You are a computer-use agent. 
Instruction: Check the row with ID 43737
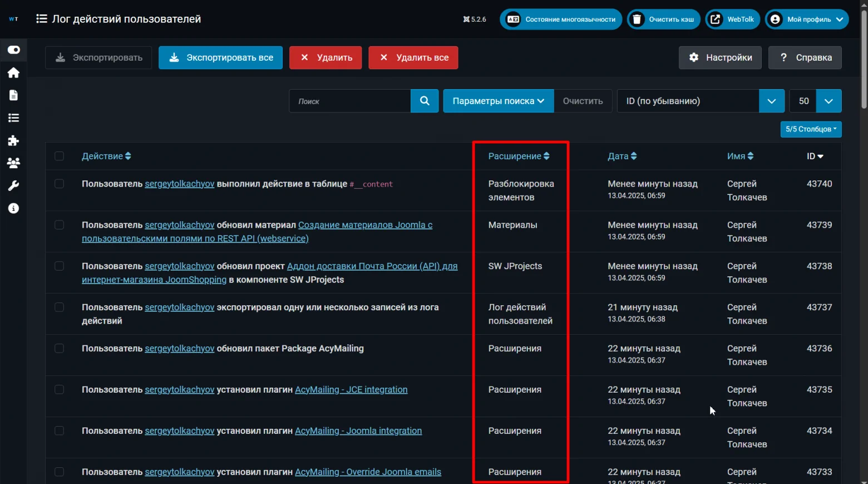pyautogui.click(x=59, y=307)
